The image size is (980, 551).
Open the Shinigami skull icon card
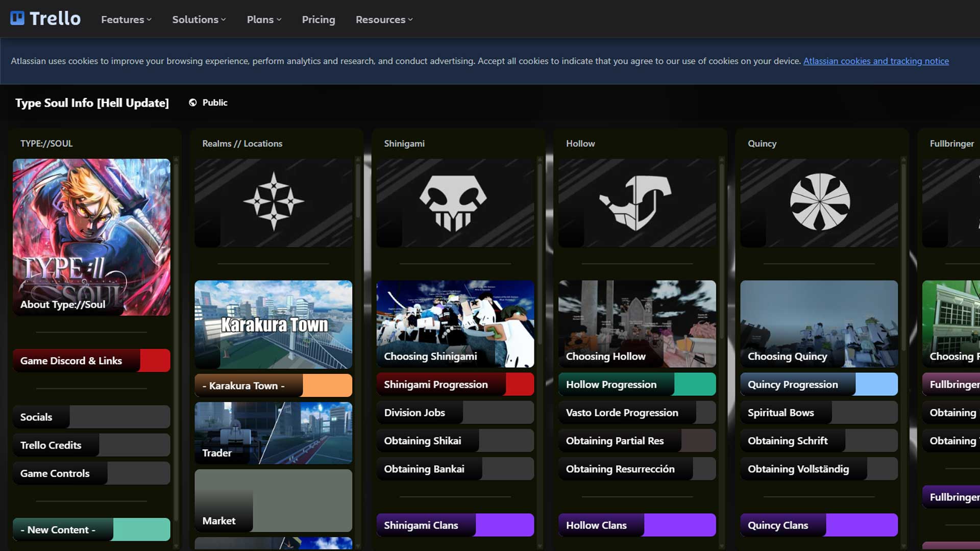[455, 203]
